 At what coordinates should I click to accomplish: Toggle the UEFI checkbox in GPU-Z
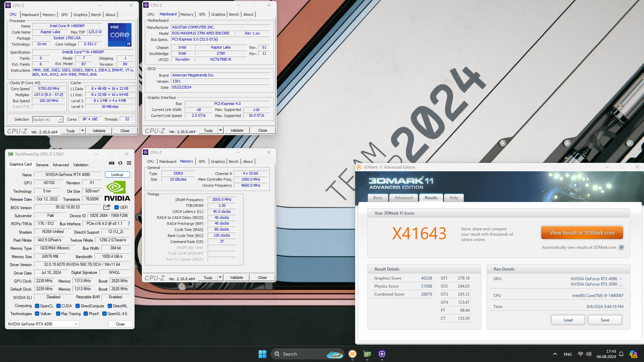point(116,207)
